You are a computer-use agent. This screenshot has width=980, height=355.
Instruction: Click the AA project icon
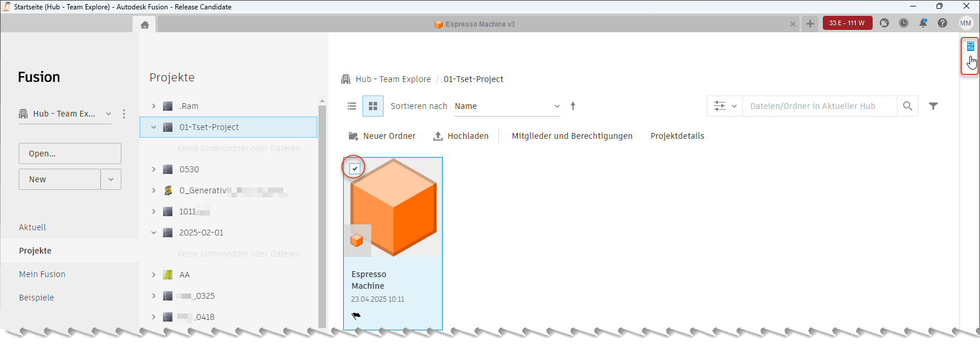(168, 275)
